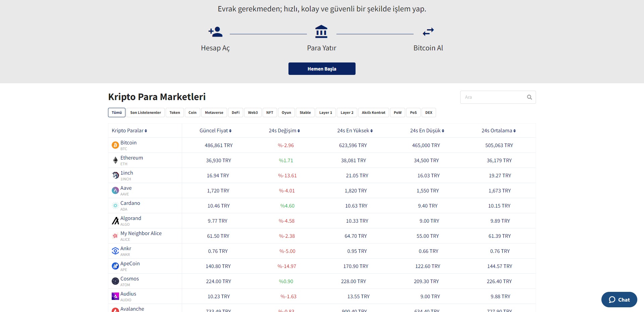Click the Bitcoin Al exchange arrows icon
Screen dimensions: 644x312
point(428,32)
